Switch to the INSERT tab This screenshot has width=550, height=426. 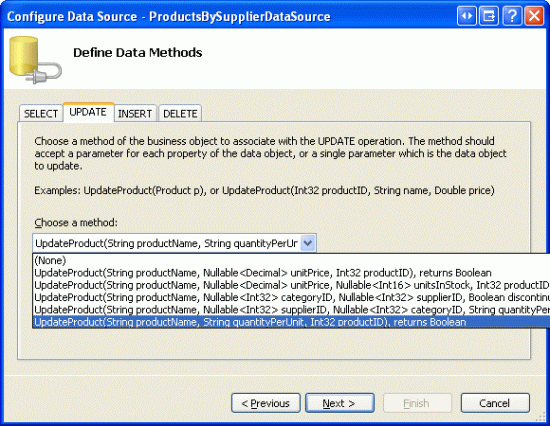tap(135, 113)
